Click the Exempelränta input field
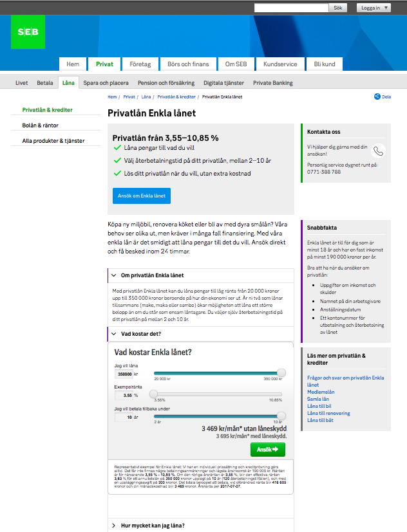407x532 pixels. click(x=124, y=395)
